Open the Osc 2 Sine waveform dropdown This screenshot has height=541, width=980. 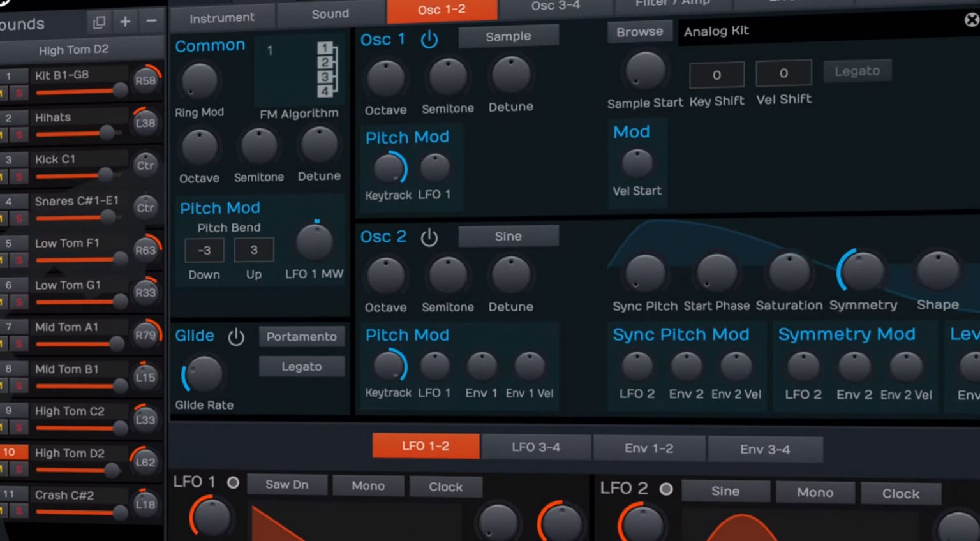[x=508, y=237]
